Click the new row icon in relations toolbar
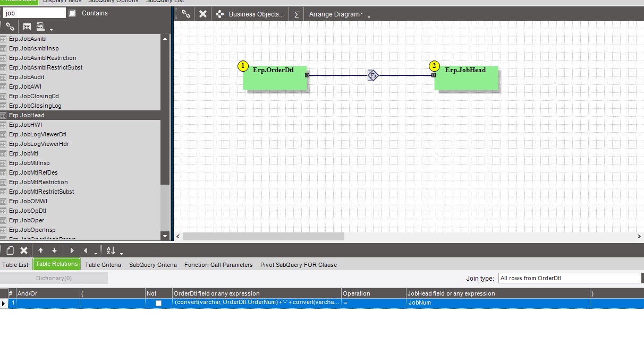The width and height of the screenshot is (644, 338). (x=10, y=250)
